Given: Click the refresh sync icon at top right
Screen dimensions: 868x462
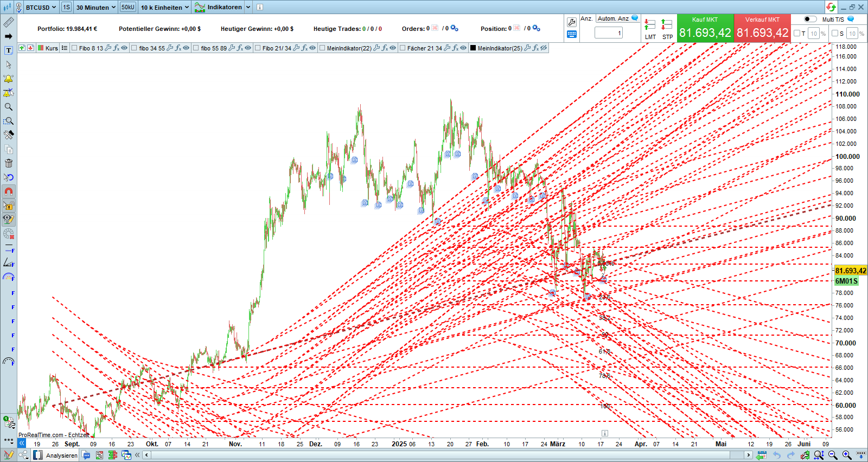Looking at the screenshot, I should (x=831, y=7).
